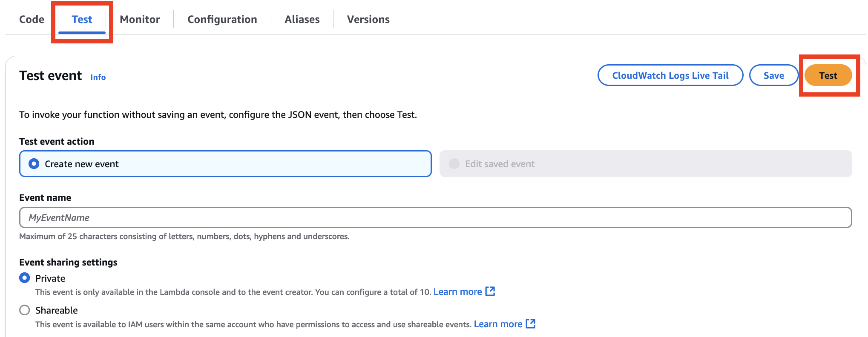The height and width of the screenshot is (337, 868).
Task: Open the Monitor tab
Action: [x=139, y=19]
